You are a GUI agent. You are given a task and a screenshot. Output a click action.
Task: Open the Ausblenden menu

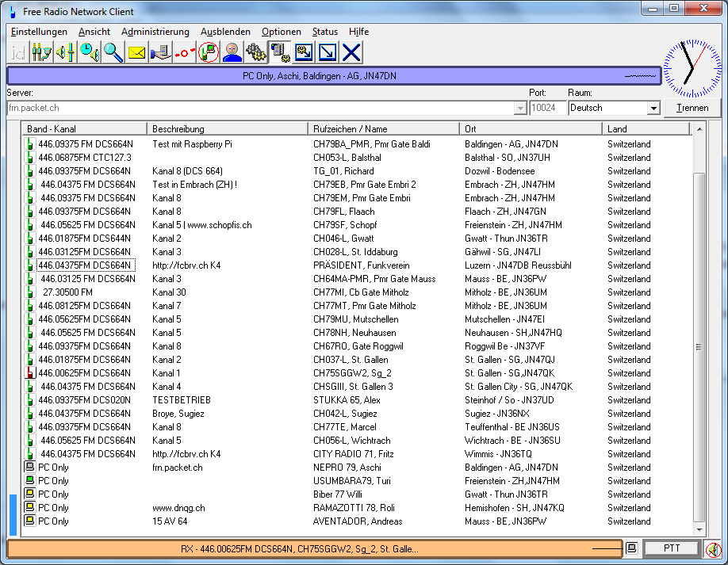tap(225, 32)
